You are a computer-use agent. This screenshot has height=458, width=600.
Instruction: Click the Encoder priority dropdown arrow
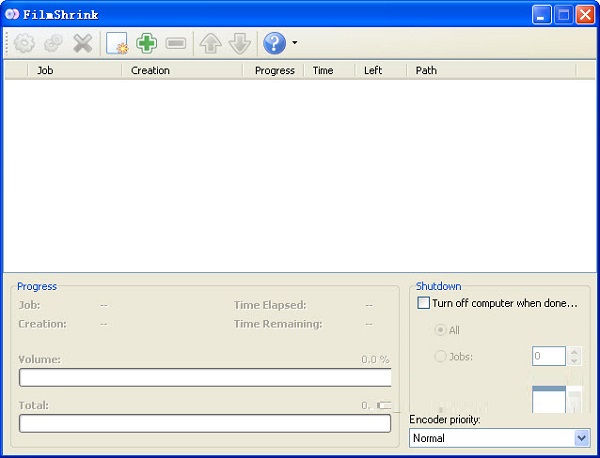click(582, 438)
